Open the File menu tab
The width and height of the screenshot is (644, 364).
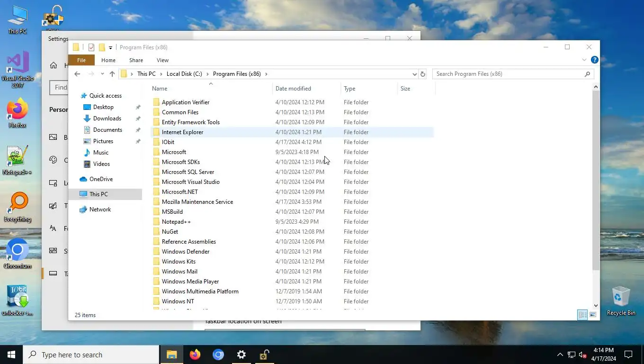point(81,60)
